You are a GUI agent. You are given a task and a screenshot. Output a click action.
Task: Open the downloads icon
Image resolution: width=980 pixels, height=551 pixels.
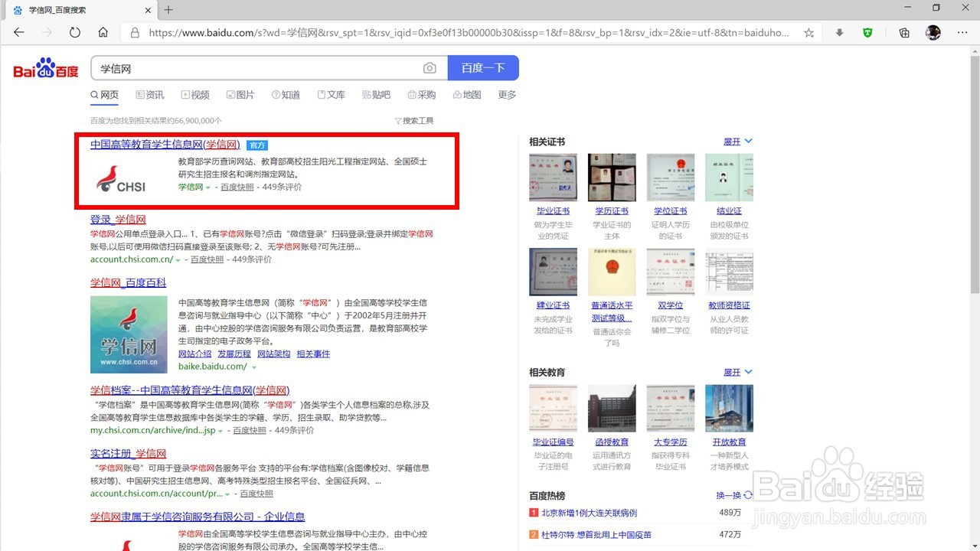[x=839, y=32]
